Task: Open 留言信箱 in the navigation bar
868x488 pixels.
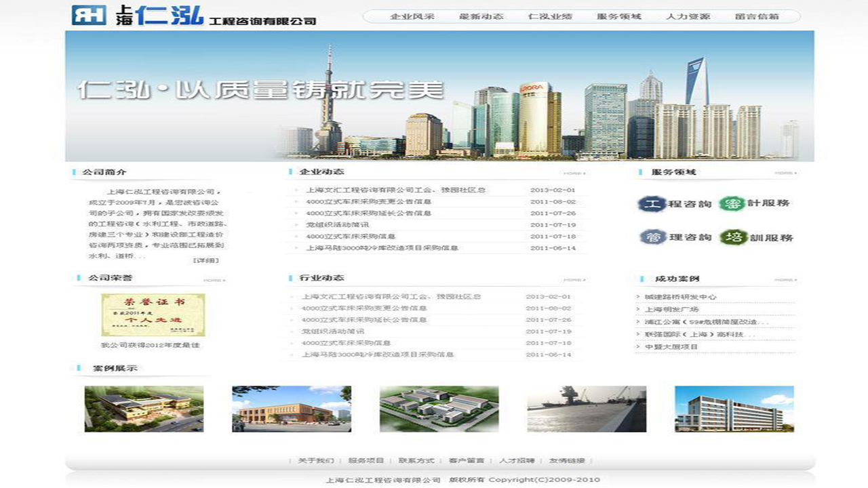Action: tap(757, 16)
